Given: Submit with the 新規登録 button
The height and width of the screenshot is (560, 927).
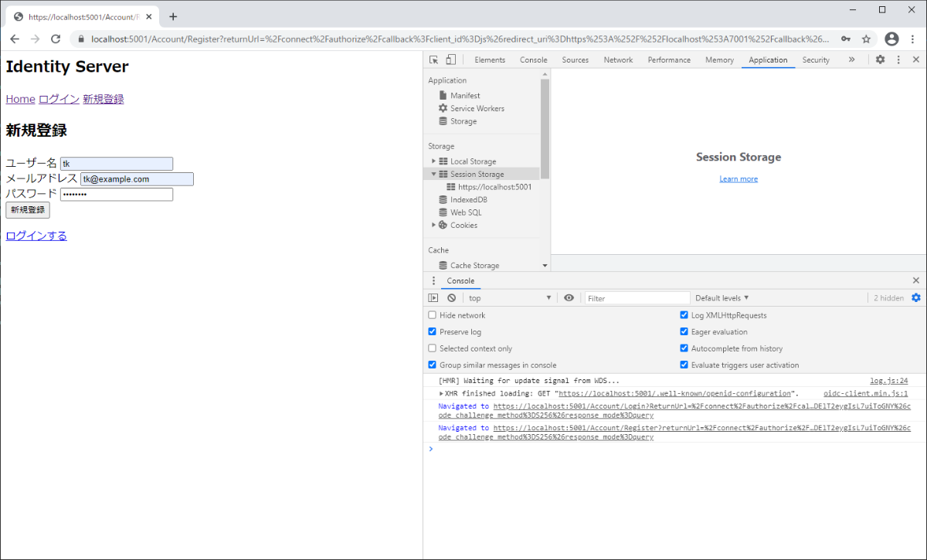Looking at the screenshot, I should point(28,210).
